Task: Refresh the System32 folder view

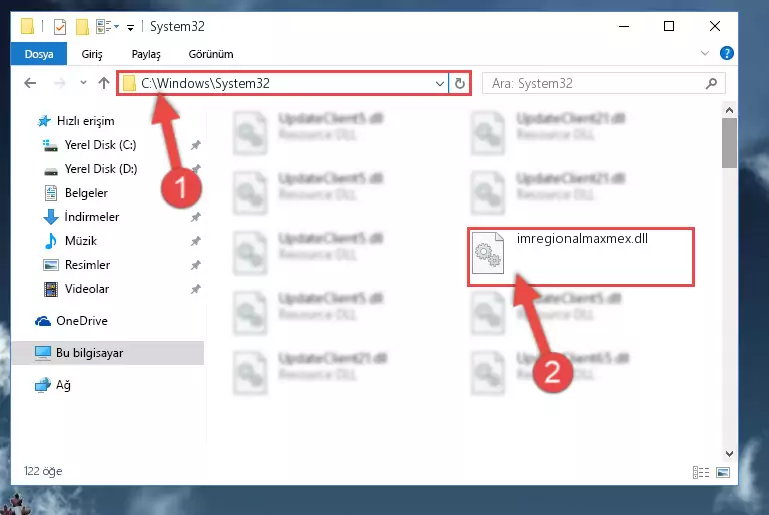Action: coord(460,84)
